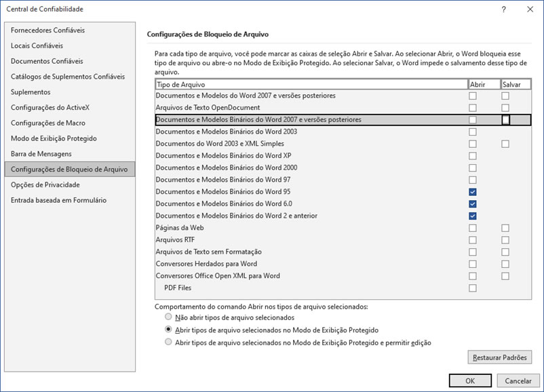Select the 'PDF Files' row label

pyautogui.click(x=178, y=288)
